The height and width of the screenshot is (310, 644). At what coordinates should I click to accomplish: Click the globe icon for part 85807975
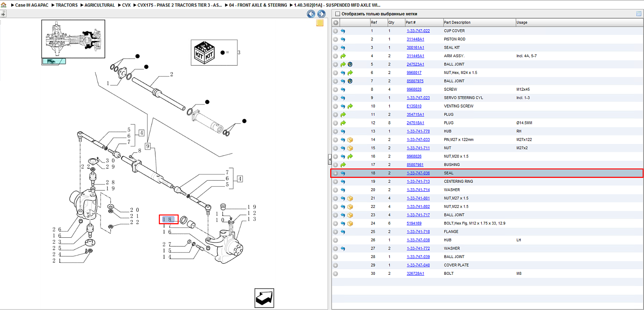point(350,81)
